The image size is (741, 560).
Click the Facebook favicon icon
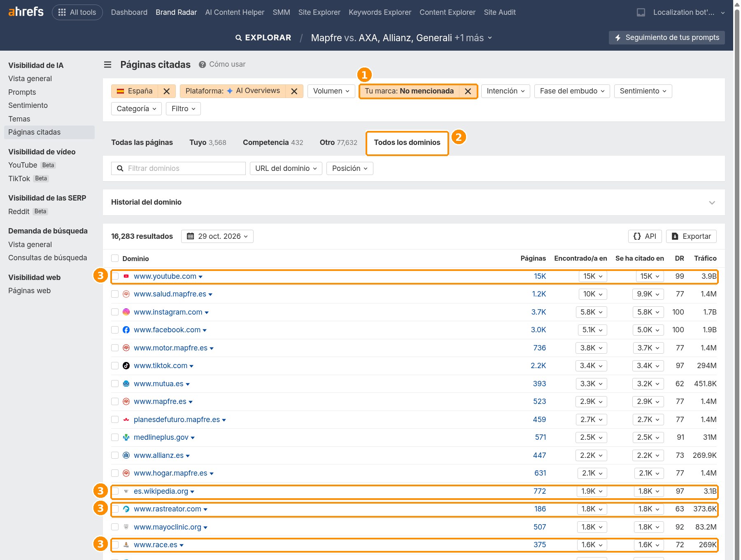pos(126,330)
